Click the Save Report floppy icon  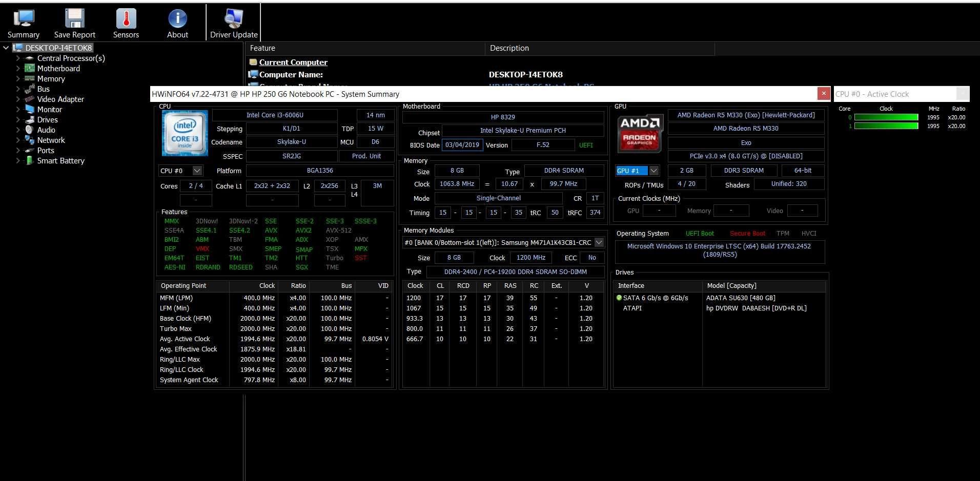point(75,18)
